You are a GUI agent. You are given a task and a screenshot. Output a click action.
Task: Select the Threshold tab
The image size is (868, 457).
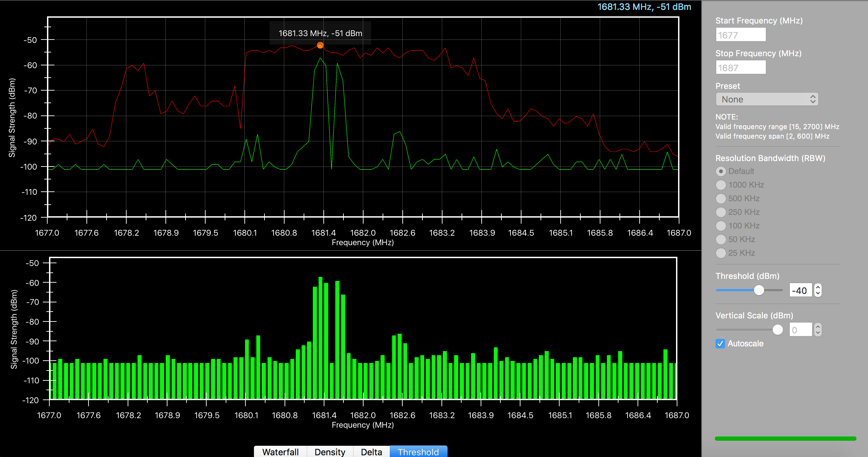pyautogui.click(x=418, y=452)
